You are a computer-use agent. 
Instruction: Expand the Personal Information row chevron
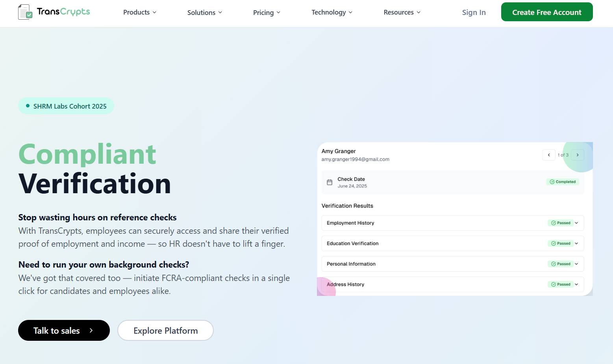click(x=576, y=264)
